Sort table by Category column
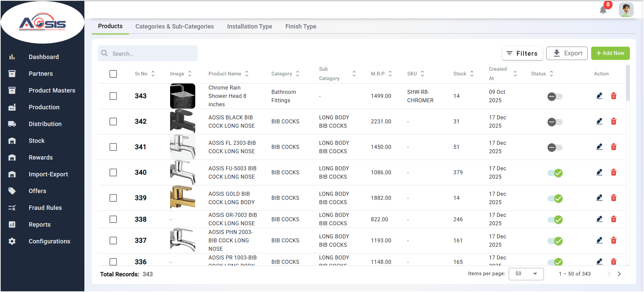644x292 pixels. point(298,74)
